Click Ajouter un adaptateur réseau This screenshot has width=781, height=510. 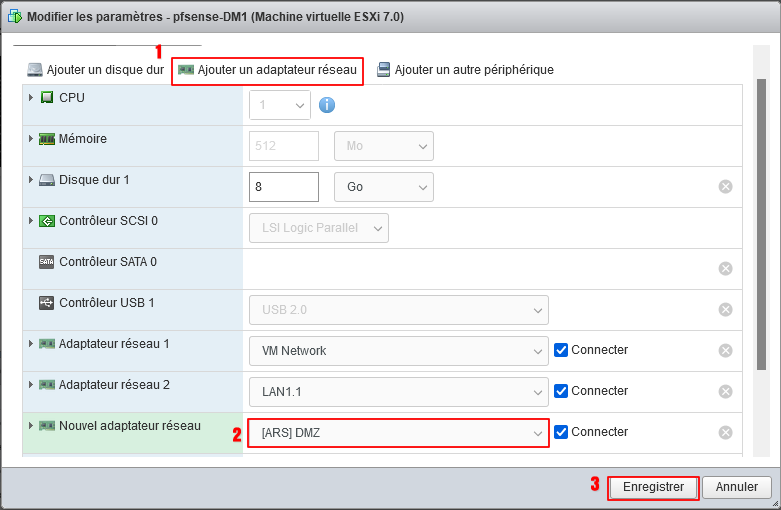267,70
